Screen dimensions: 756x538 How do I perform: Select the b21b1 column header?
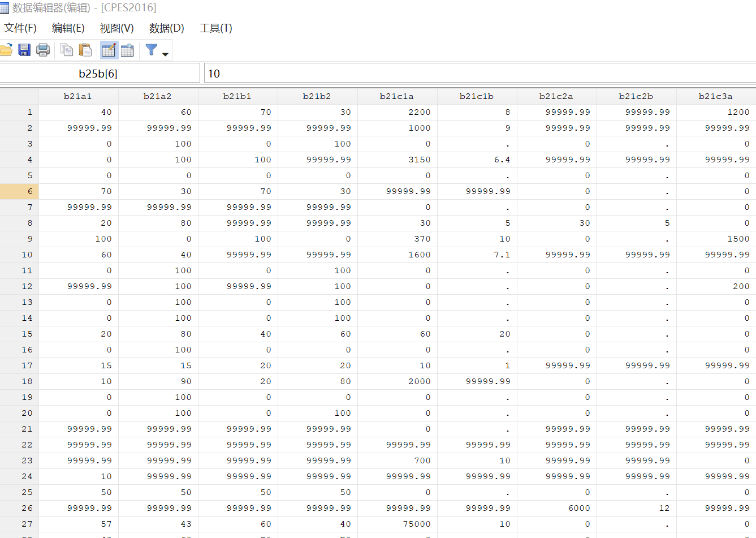click(237, 96)
